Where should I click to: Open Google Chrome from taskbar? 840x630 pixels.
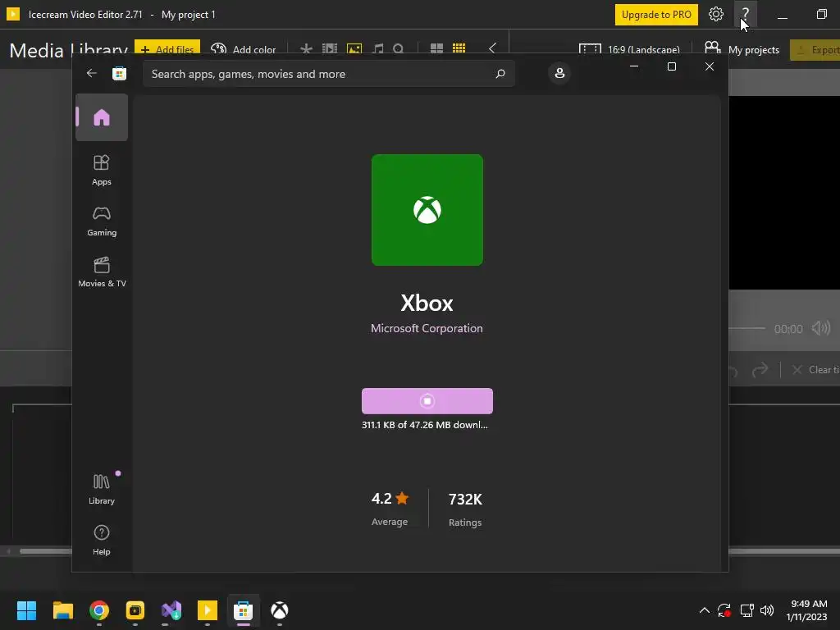click(99, 610)
